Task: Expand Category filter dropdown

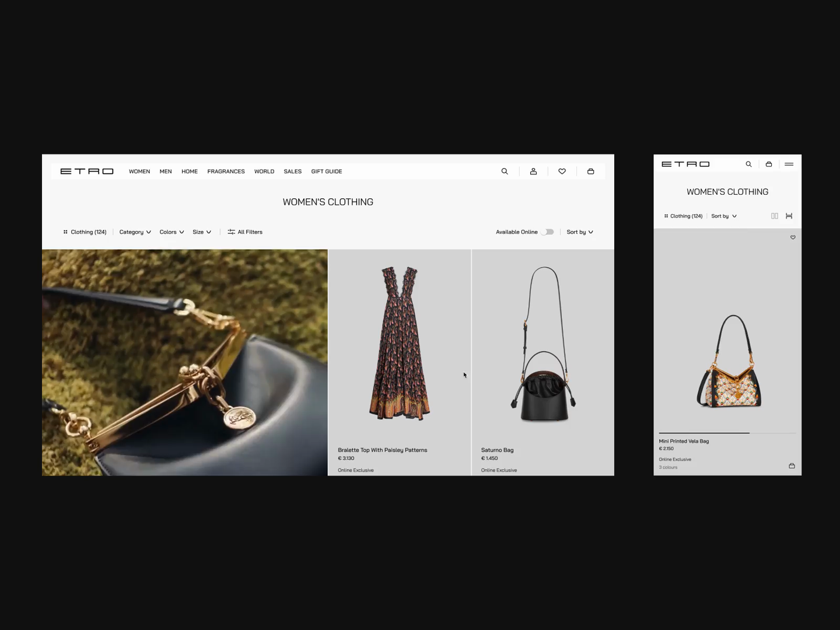Action: [135, 232]
